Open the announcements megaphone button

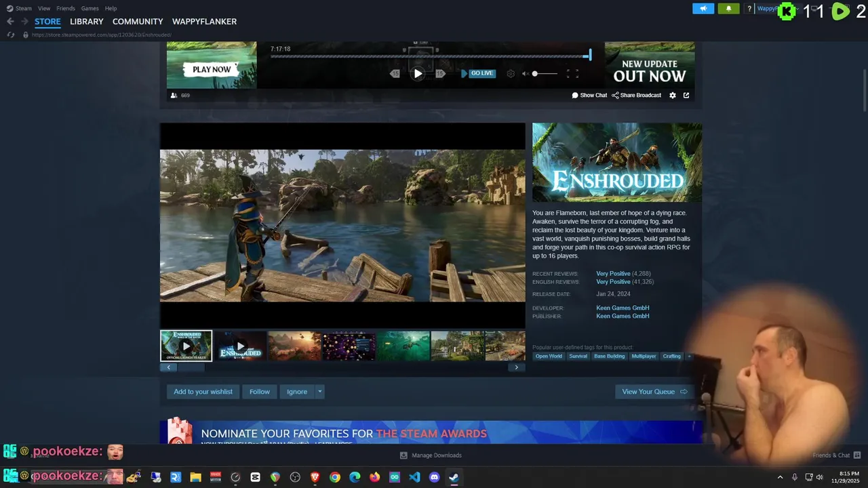pyautogui.click(x=703, y=9)
